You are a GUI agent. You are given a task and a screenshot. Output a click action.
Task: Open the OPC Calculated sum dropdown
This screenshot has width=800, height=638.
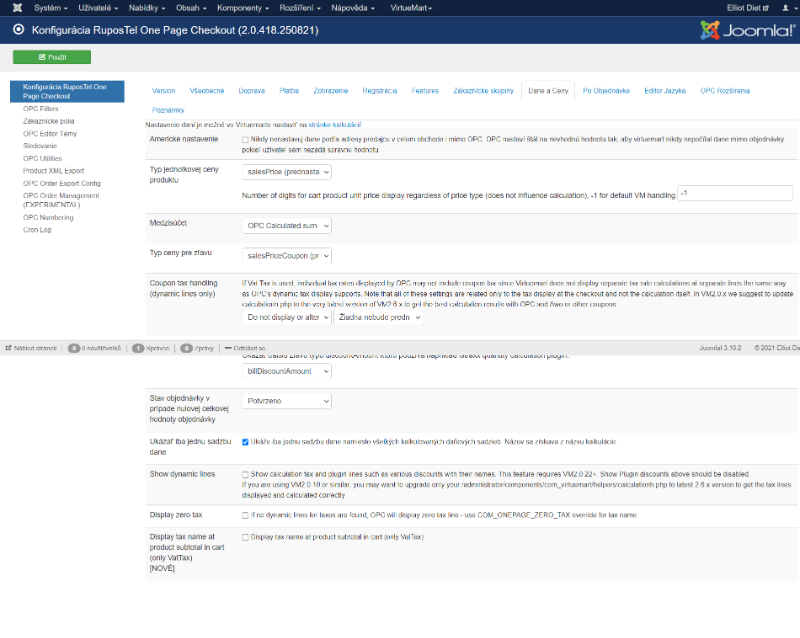pyautogui.click(x=287, y=226)
